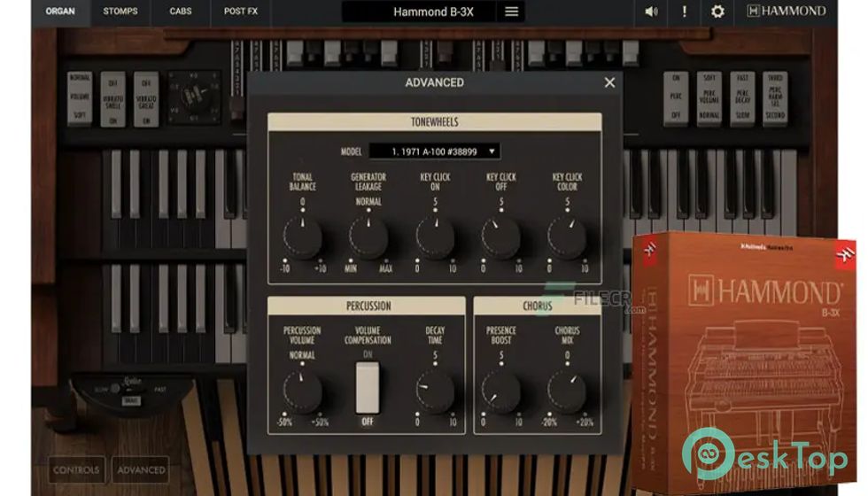Screen dimensions: 868x496
Task: Toggle the Perc Decay Fast/Slow tablet
Action: (x=742, y=97)
